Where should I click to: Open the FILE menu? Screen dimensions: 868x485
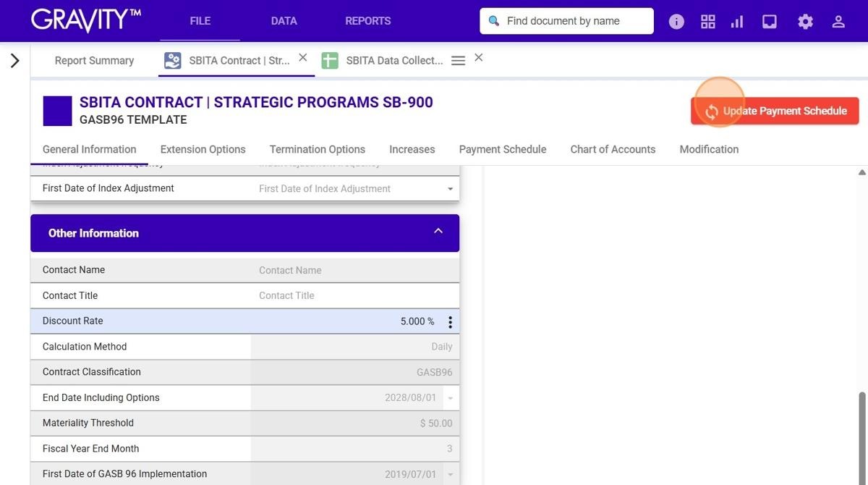click(x=200, y=21)
